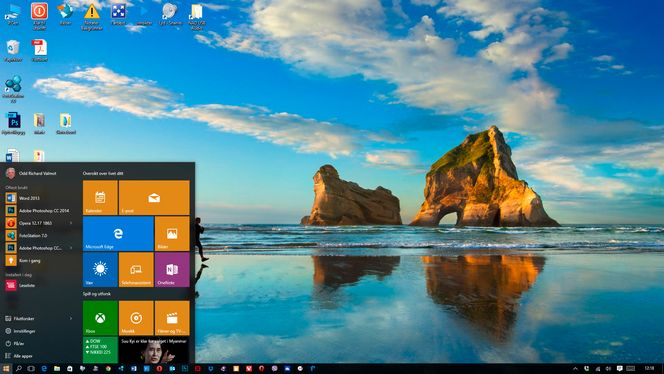The height and width of the screenshot is (374, 664).
Task: Open the yellow warning triangle desktop icon
Action: point(92,16)
